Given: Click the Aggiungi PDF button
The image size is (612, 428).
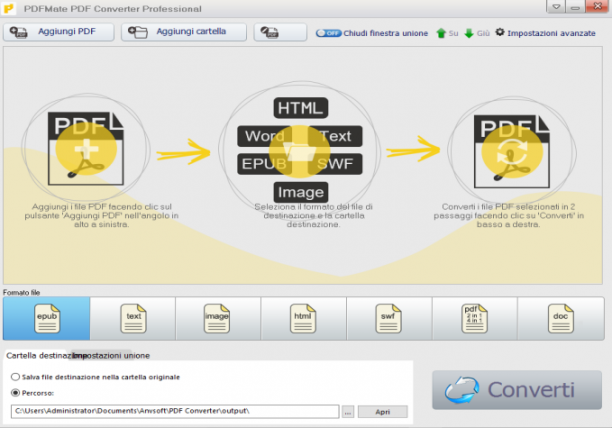Looking at the screenshot, I should (59, 32).
